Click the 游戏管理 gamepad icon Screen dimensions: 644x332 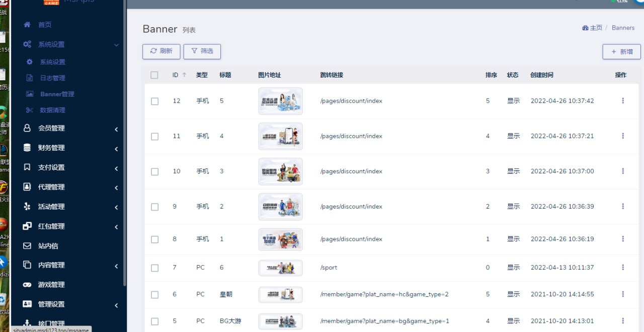27,285
